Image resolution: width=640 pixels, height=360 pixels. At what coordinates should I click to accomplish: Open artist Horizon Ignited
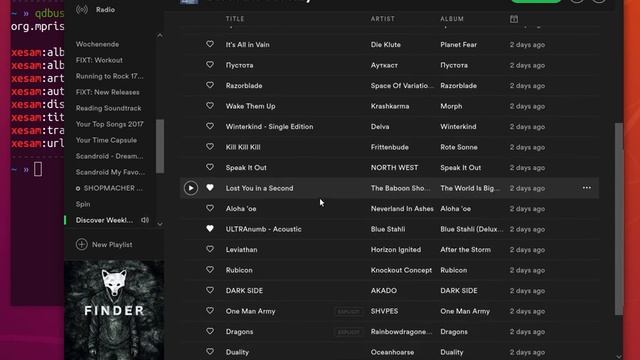(396, 249)
